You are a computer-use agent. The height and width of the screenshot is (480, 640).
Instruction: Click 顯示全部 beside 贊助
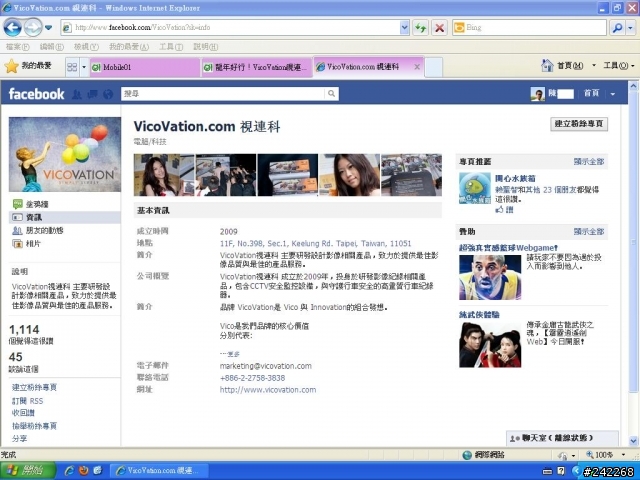click(589, 232)
